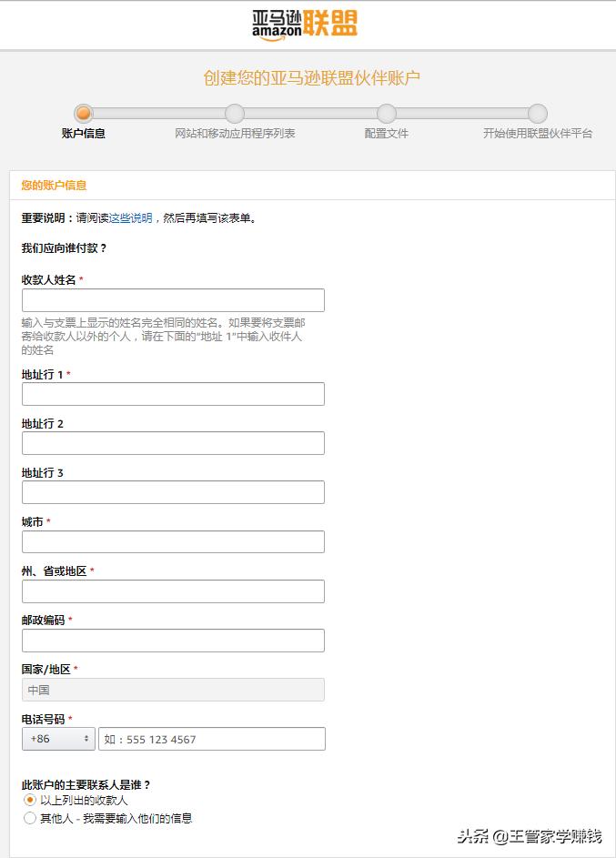Select the 配置文件 step circle

[386, 113]
